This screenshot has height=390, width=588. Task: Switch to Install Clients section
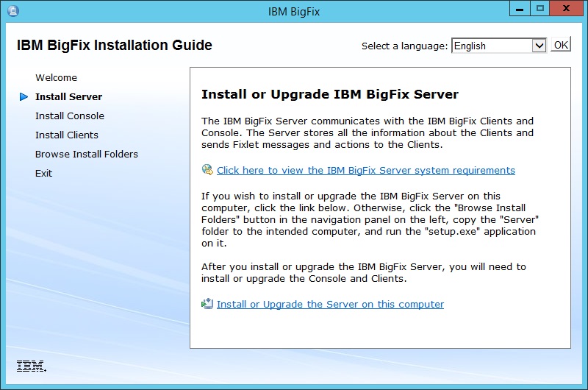[67, 135]
